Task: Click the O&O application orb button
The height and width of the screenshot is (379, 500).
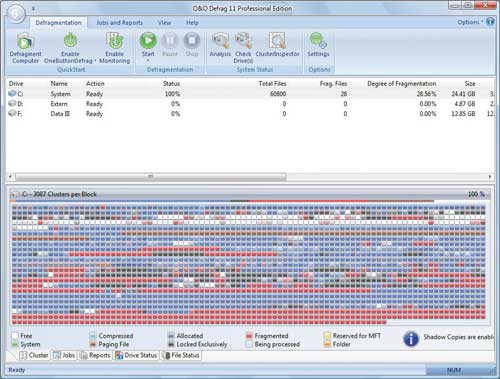Action: pyautogui.click(x=16, y=13)
